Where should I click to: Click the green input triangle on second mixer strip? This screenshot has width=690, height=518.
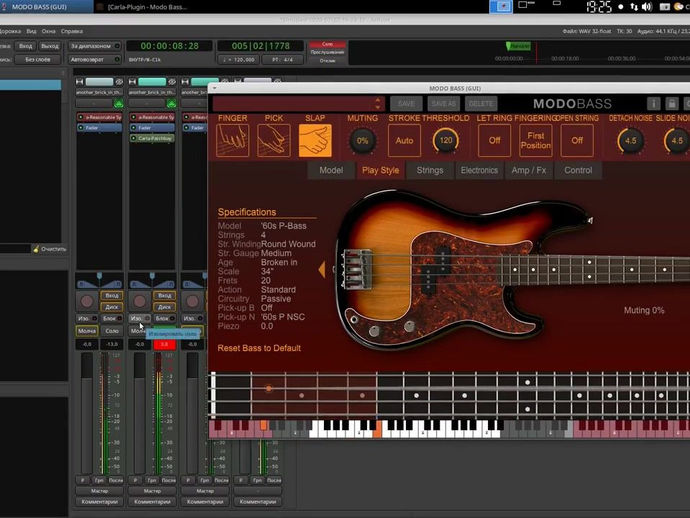(171, 104)
